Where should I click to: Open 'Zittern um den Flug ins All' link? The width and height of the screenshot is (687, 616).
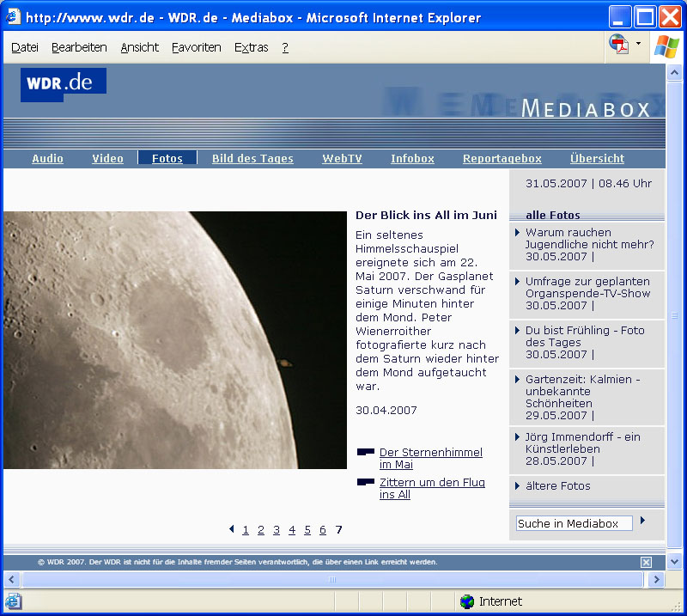click(432, 488)
